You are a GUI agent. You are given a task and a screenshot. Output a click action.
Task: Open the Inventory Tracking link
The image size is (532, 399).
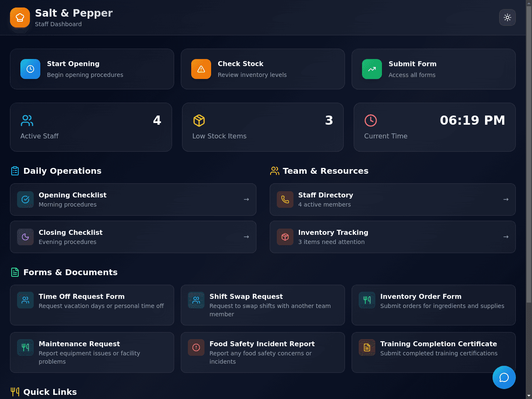tap(393, 237)
